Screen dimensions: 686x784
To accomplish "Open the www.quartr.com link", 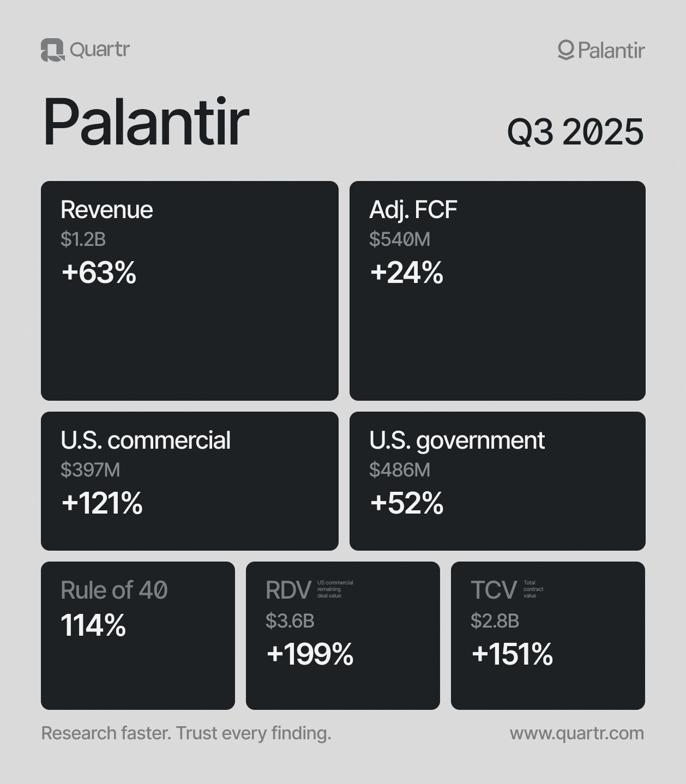I will 576,733.
